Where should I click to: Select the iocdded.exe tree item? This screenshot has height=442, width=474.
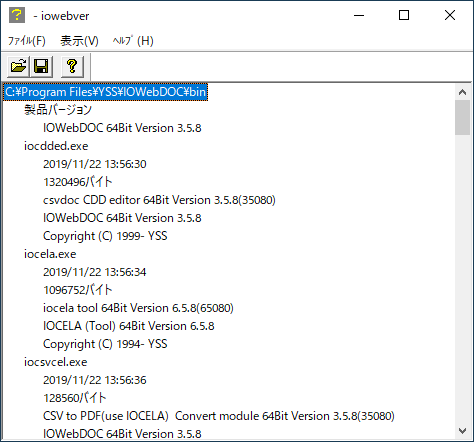click(x=56, y=146)
